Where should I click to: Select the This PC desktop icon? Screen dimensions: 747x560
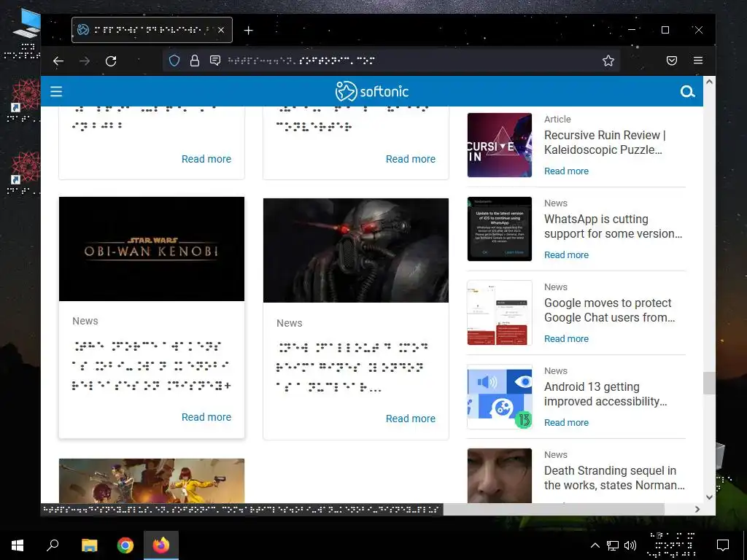(x=23, y=34)
